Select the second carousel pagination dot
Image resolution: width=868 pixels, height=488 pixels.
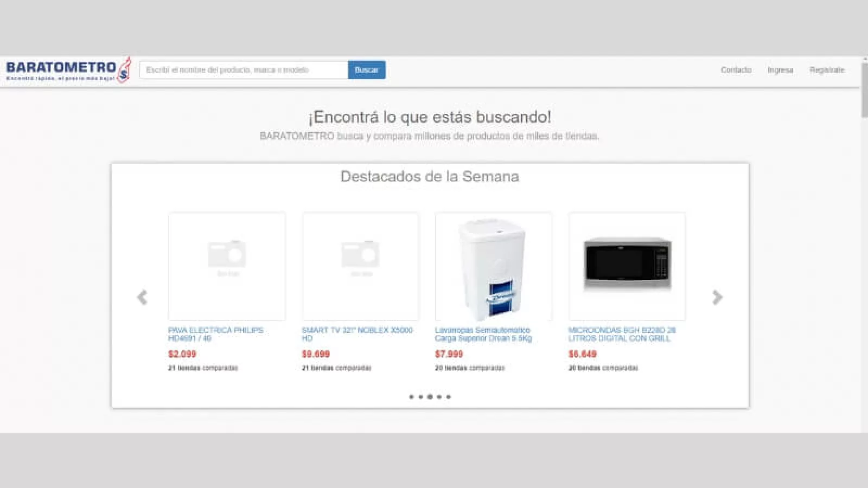pos(420,397)
